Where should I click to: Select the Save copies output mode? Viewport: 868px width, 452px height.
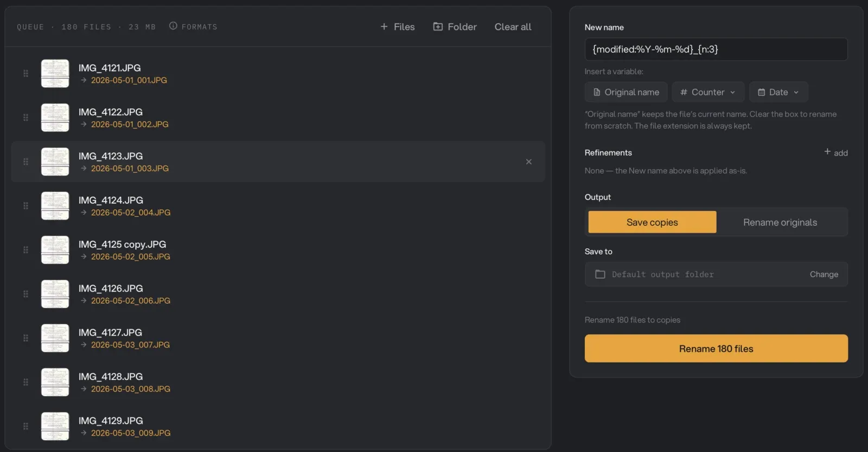click(x=652, y=222)
